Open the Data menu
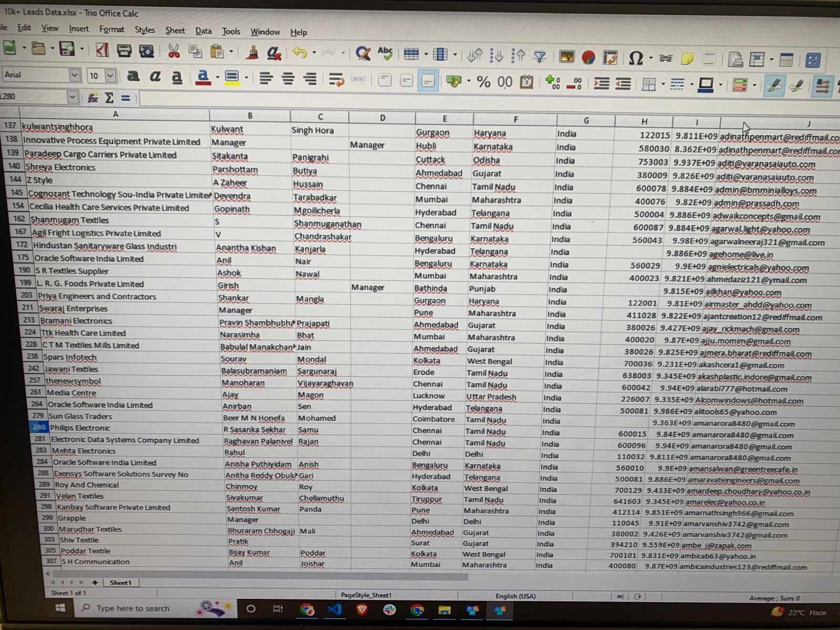 click(204, 31)
